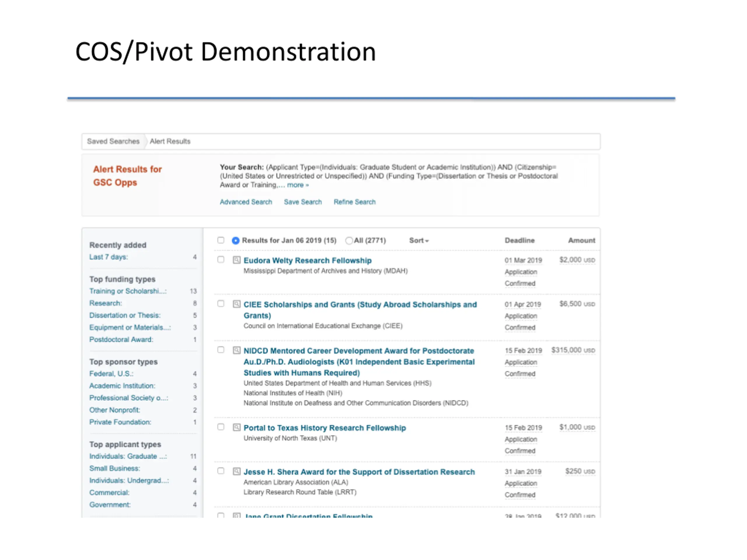Select the Results for Jan 06 2019 radio button
747x560 pixels.
[x=236, y=240]
